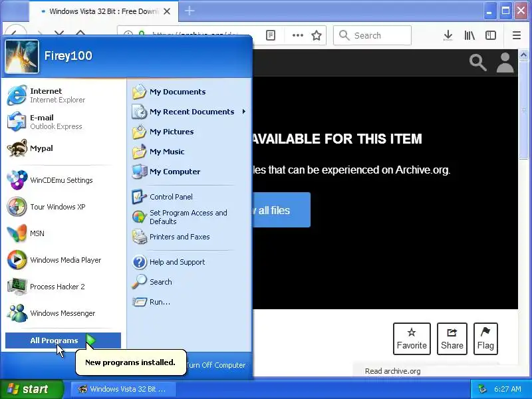Viewport: 532px width, 399px height.
Task: Open Control Panel
Action: click(x=190, y=197)
